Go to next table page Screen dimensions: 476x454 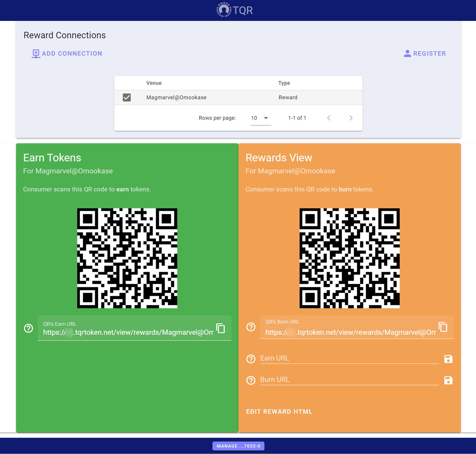(x=351, y=118)
